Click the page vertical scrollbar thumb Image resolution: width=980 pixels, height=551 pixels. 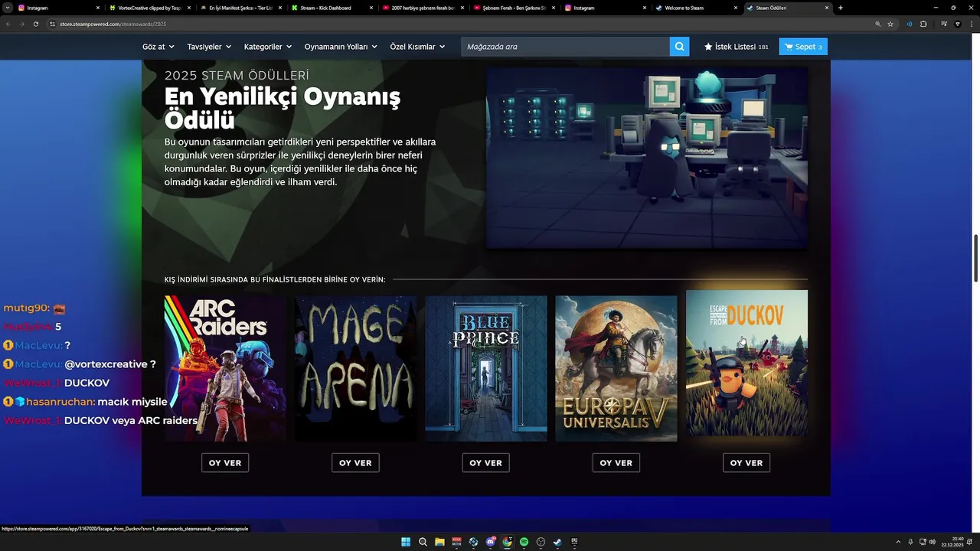point(976,259)
